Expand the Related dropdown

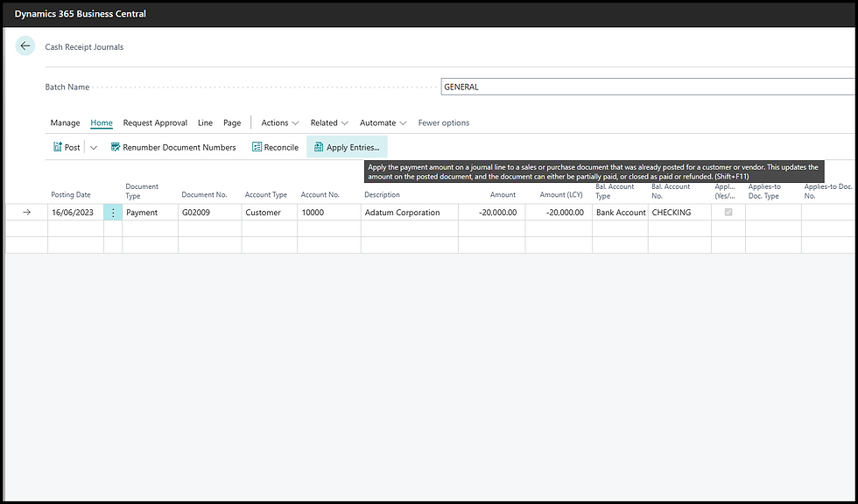(329, 123)
